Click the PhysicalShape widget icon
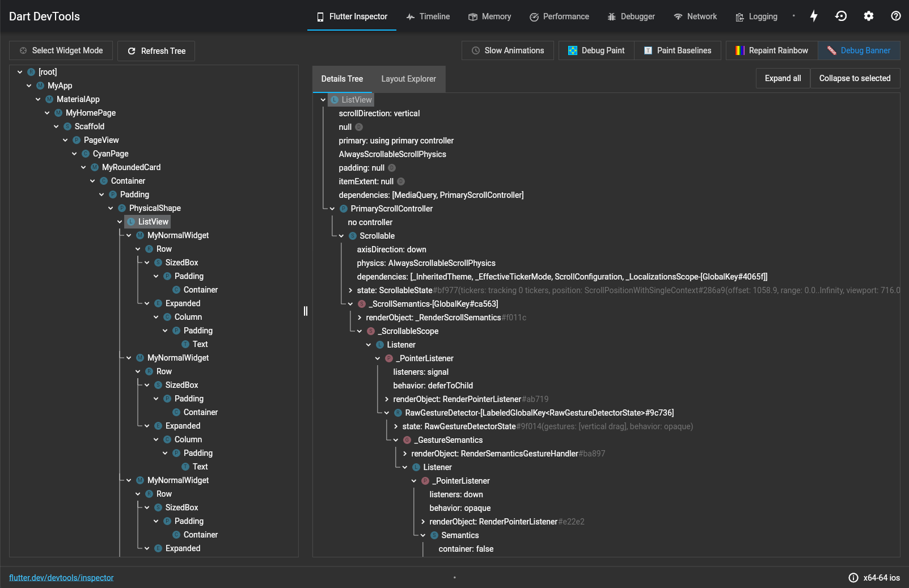 click(122, 208)
